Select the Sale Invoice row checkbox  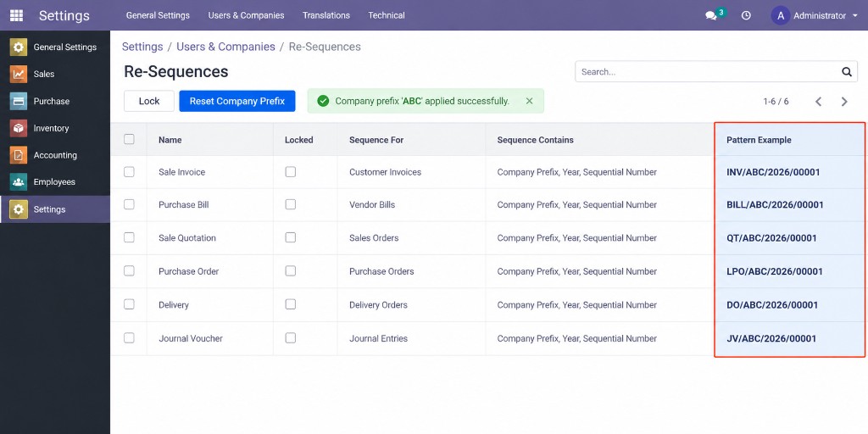tap(129, 171)
